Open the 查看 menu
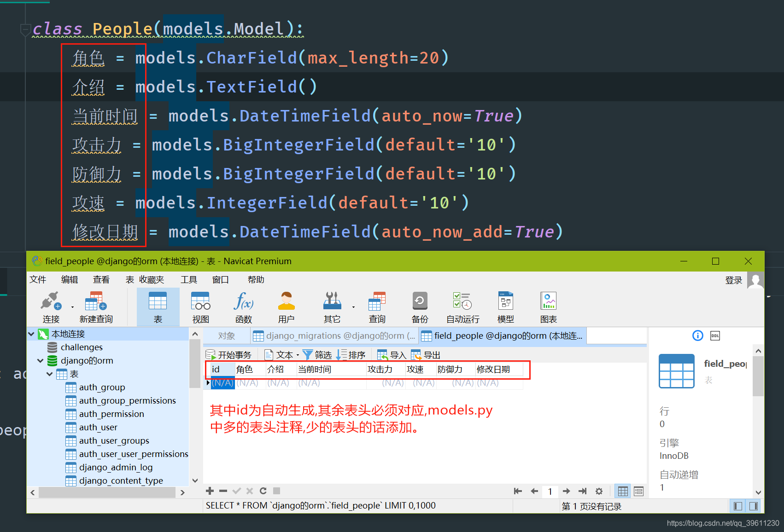784x532 pixels. (101, 279)
